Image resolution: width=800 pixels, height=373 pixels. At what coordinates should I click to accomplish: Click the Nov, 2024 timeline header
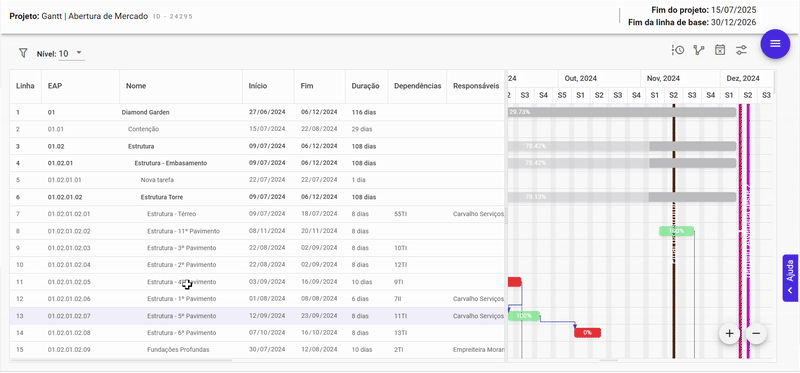[x=681, y=79]
